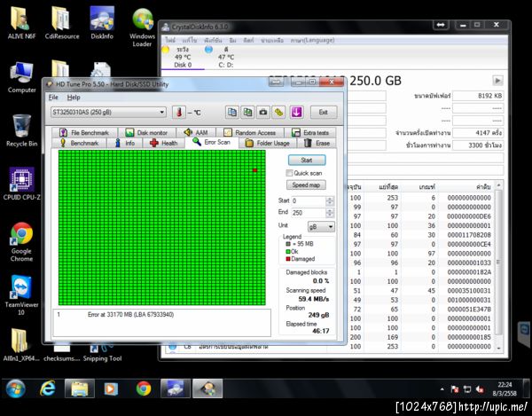Screen dimensions: 532x416
Task: Click the purple download arrow icon
Action: click(x=296, y=113)
